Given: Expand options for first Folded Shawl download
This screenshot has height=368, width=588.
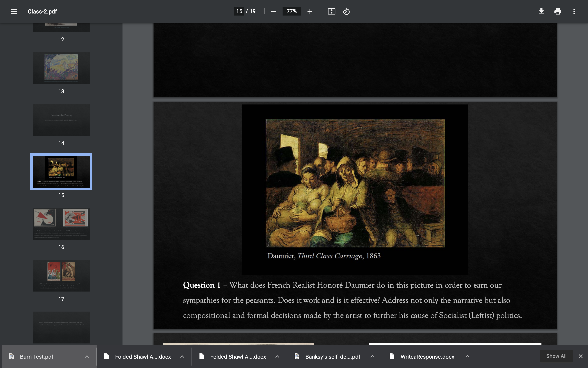Looking at the screenshot, I should coord(182,357).
